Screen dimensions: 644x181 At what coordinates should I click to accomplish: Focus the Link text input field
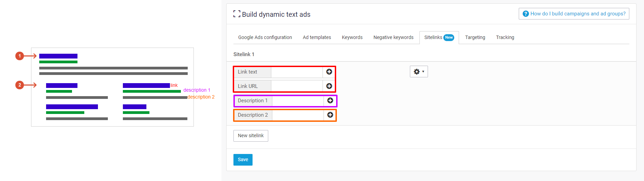click(x=297, y=72)
